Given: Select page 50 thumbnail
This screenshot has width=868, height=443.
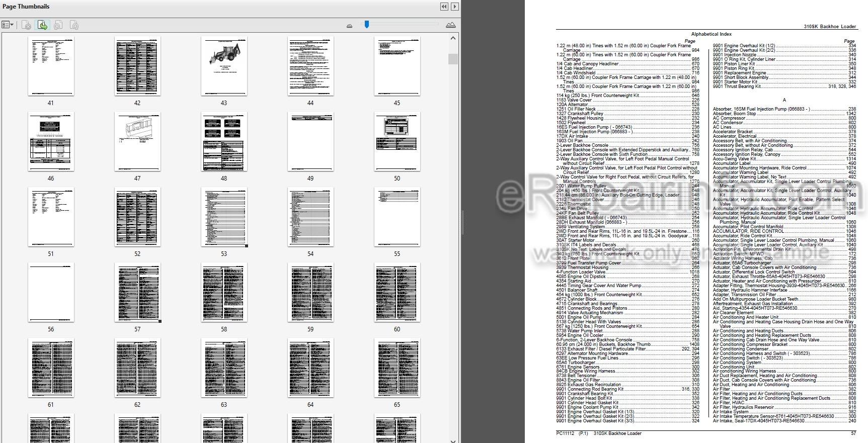Looking at the screenshot, I should point(397,141).
